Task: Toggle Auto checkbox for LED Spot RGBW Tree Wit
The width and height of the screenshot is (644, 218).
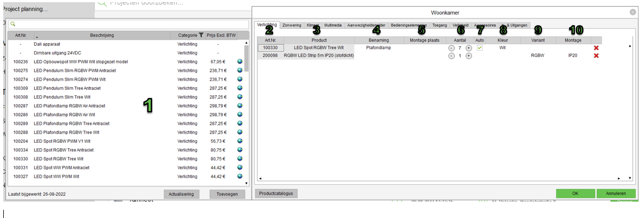Action: point(480,48)
